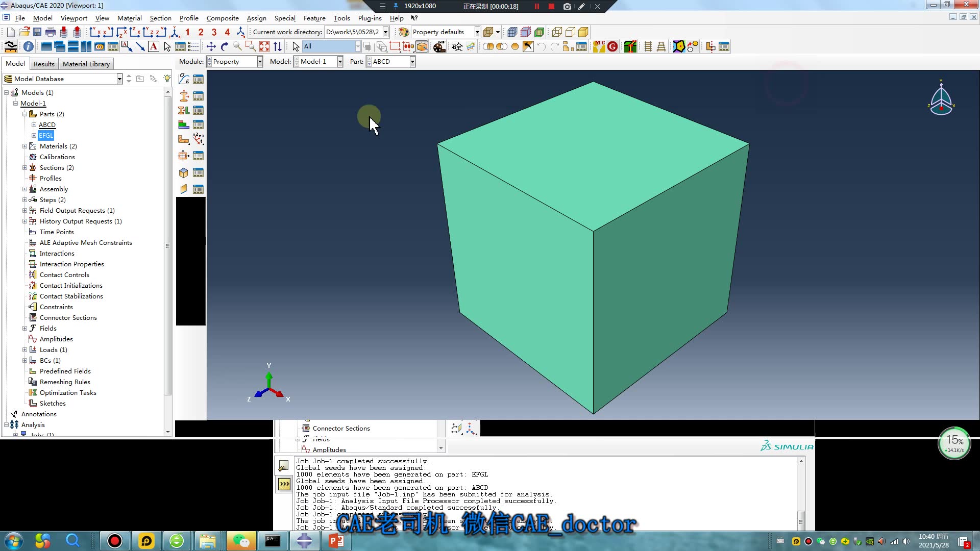The height and width of the screenshot is (551, 980).
Task: Click the lightbulb icon in model tree header
Action: [x=167, y=79]
